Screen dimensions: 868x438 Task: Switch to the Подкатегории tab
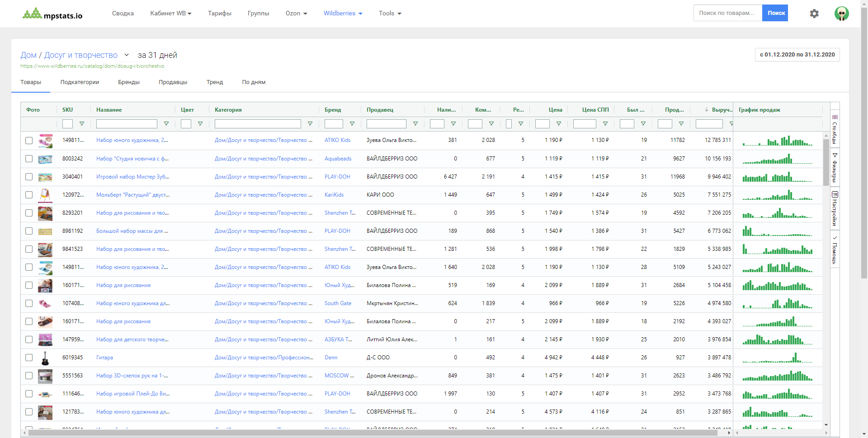coord(80,82)
